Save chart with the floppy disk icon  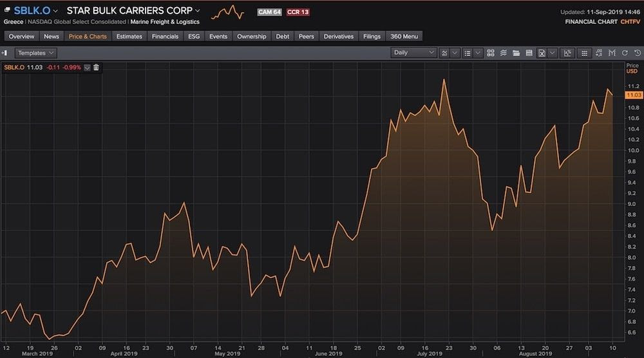pyautogui.click(x=529, y=53)
